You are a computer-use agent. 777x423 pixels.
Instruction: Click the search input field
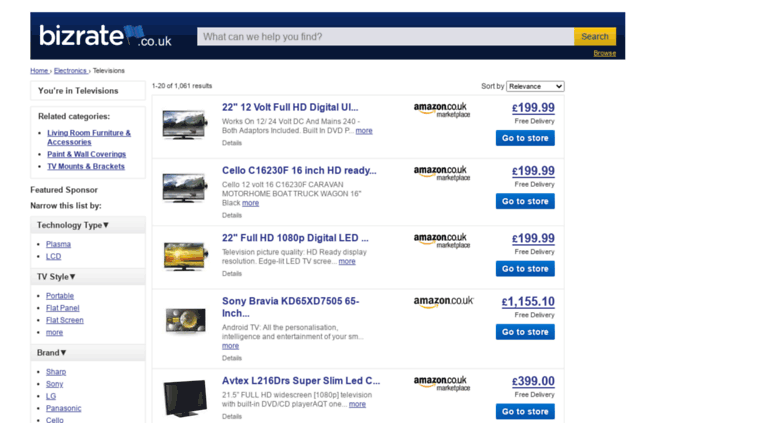(x=386, y=37)
